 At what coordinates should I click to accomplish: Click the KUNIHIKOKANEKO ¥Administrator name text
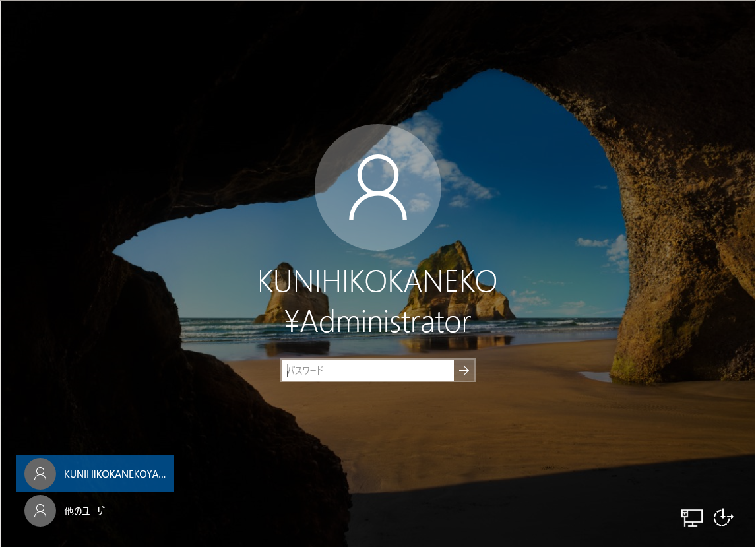[377, 302]
